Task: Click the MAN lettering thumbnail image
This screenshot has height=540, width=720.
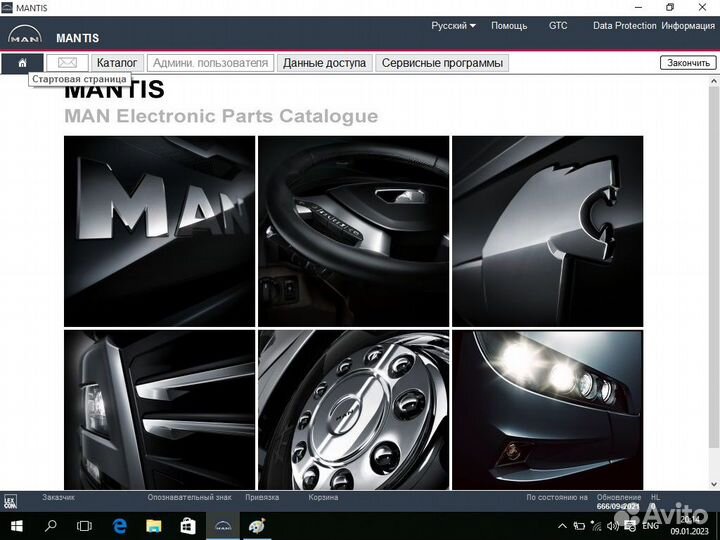Action: [x=159, y=231]
